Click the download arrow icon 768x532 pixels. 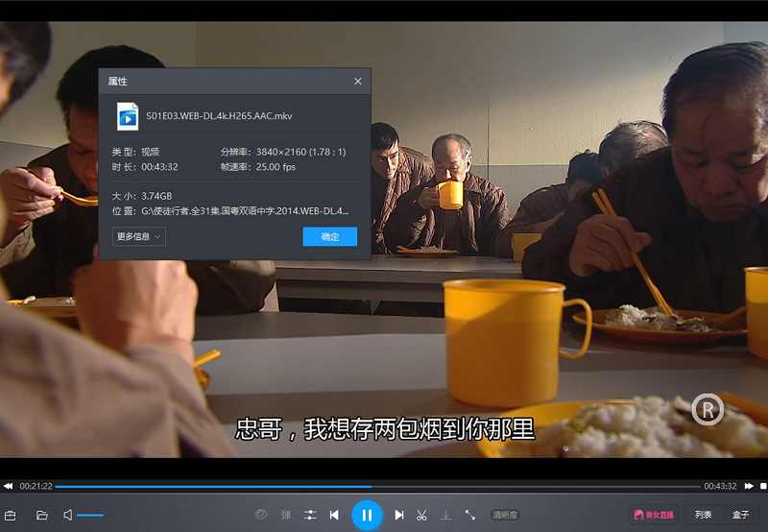coord(445,516)
